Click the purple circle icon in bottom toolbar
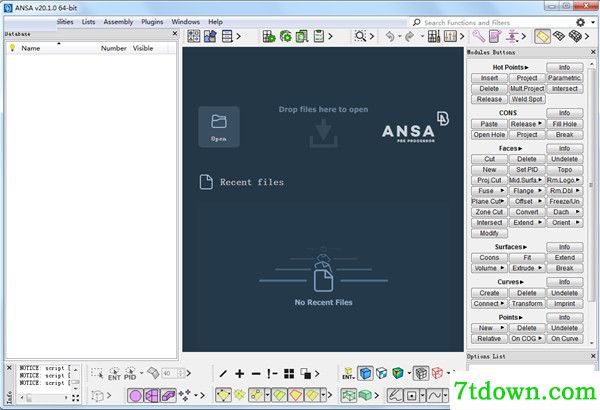600x410 pixels. pyautogui.click(x=135, y=395)
